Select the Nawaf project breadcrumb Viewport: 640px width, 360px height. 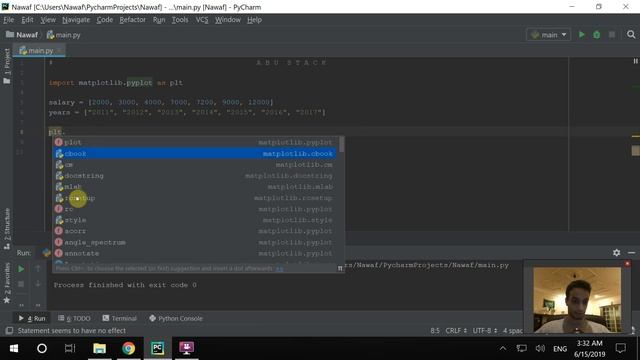pos(22,35)
